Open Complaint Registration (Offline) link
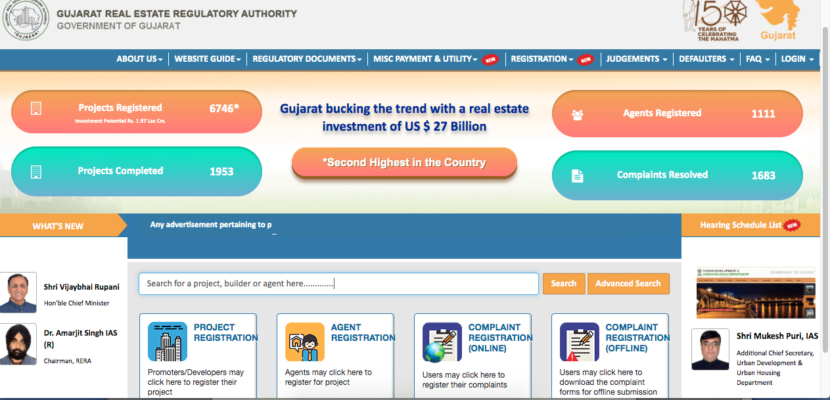Image resolution: width=830 pixels, height=400 pixels. click(637, 338)
